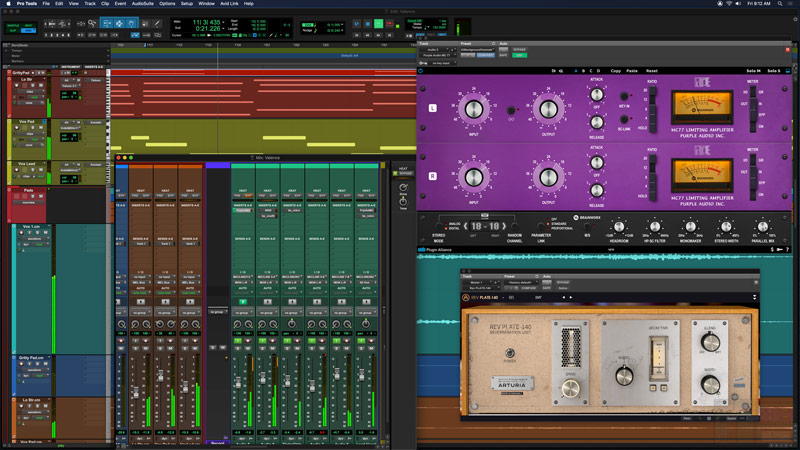Screen dimensions: 800x450
Task: Open the File menu
Action: tap(46, 4)
